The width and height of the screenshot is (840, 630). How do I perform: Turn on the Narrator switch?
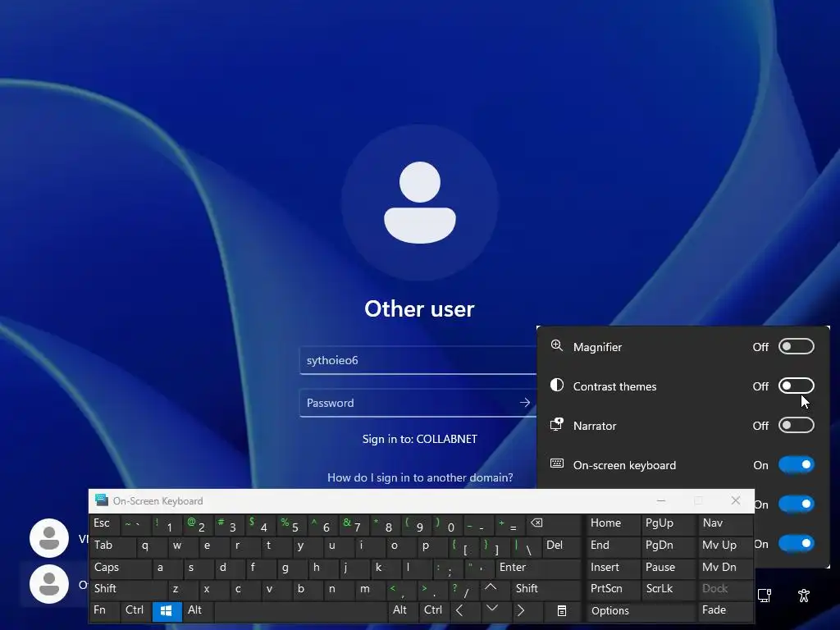click(796, 426)
